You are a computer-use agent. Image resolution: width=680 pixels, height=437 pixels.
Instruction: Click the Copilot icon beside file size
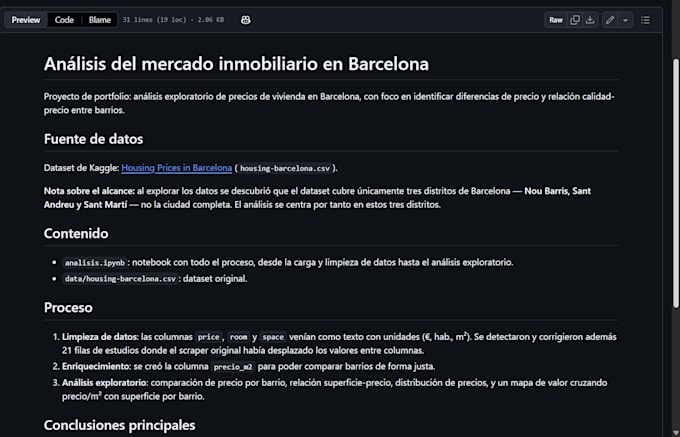pyautogui.click(x=245, y=20)
